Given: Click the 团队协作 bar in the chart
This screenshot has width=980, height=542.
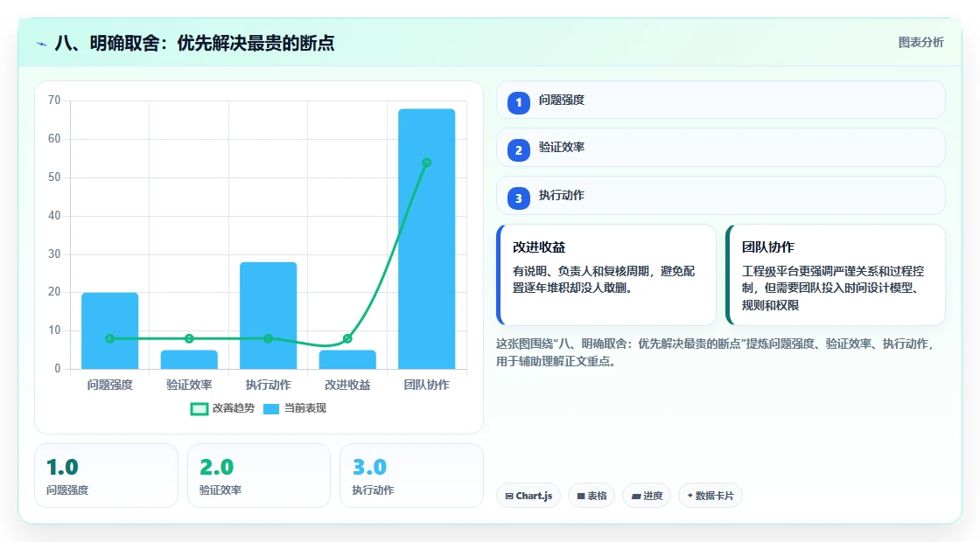Looking at the screenshot, I should 427,240.
